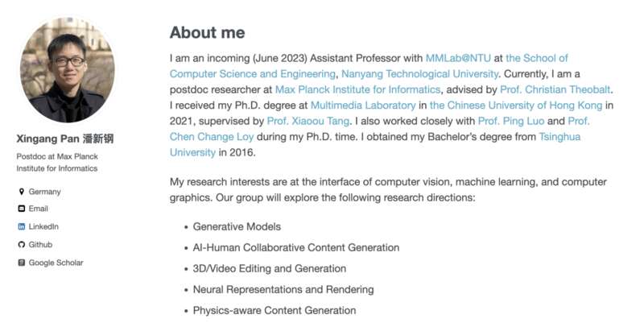Screen dimensions: 644x323
Task: Visit the Prof. Ping Luo link
Action: pos(511,121)
